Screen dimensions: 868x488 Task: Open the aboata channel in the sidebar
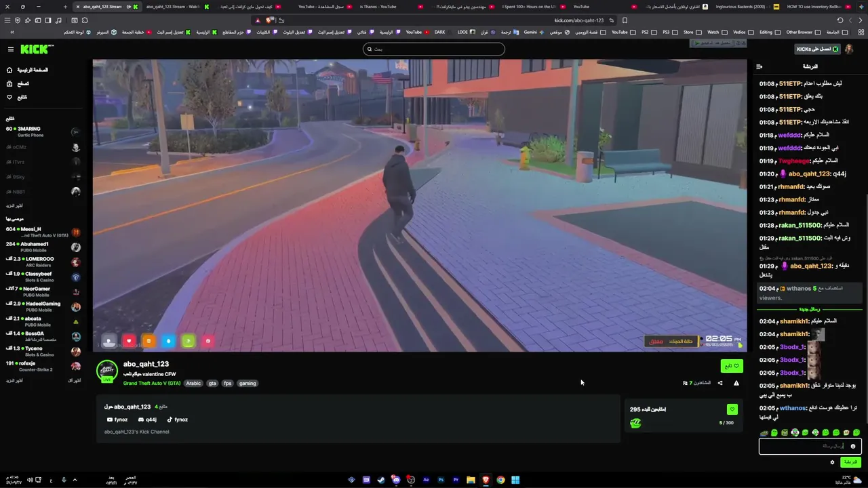[x=42, y=321]
